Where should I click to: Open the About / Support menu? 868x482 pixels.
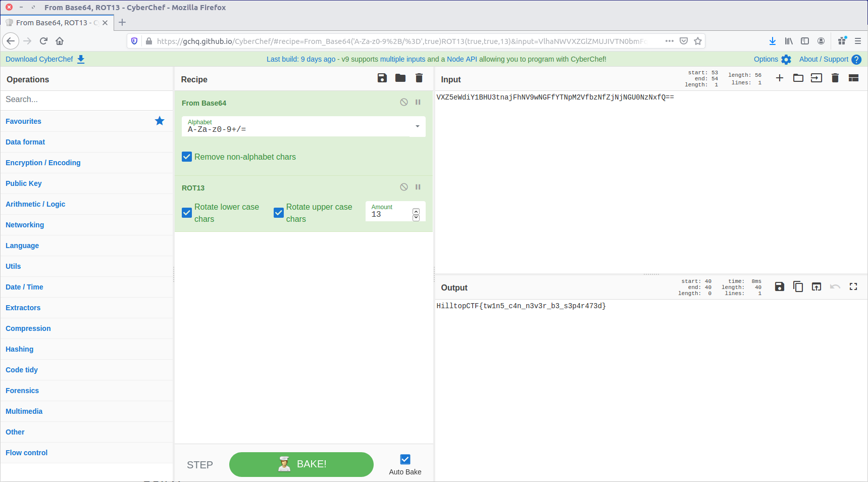(830, 59)
